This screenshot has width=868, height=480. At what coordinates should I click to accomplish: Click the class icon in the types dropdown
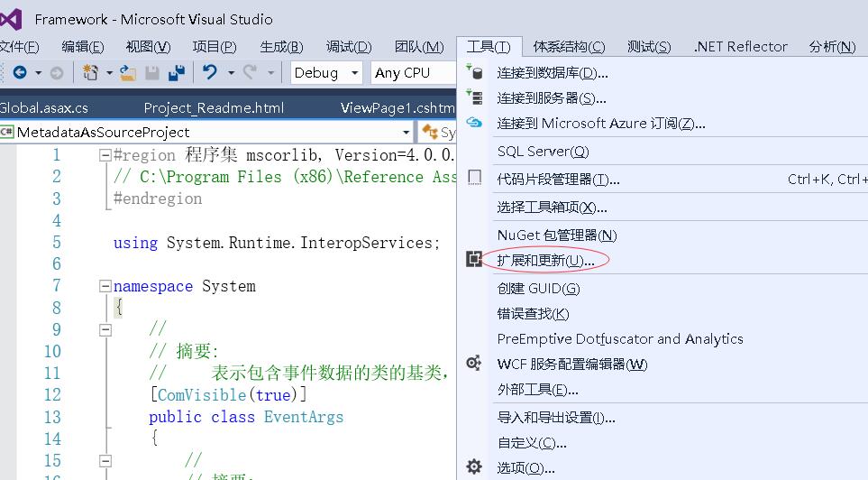click(x=430, y=132)
